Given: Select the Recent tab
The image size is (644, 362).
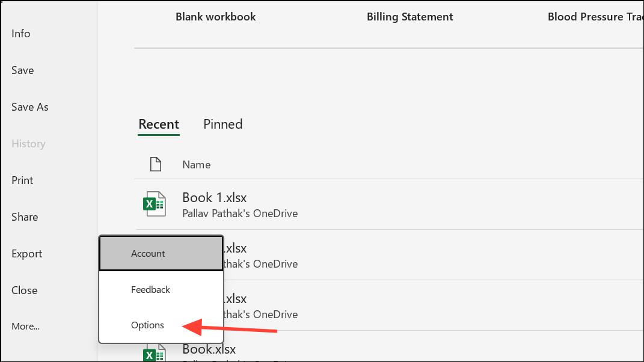Looking at the screenshot, I should (x=158, y=124).
